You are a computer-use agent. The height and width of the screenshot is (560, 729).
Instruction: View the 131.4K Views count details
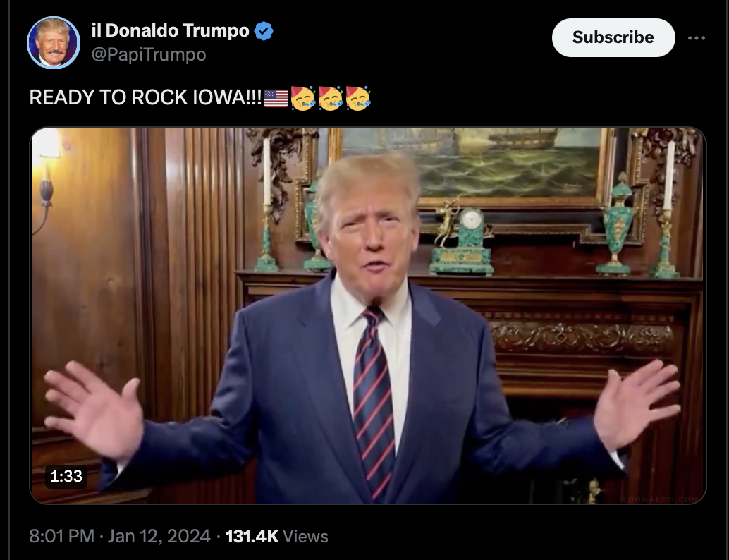(x=276, y=536)
